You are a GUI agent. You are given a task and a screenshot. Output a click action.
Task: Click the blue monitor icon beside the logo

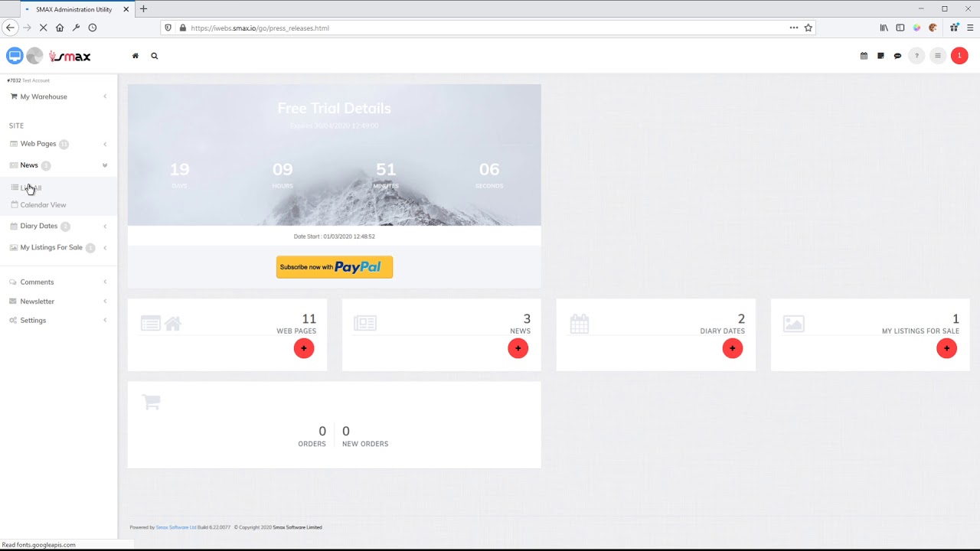coord(15,56)
